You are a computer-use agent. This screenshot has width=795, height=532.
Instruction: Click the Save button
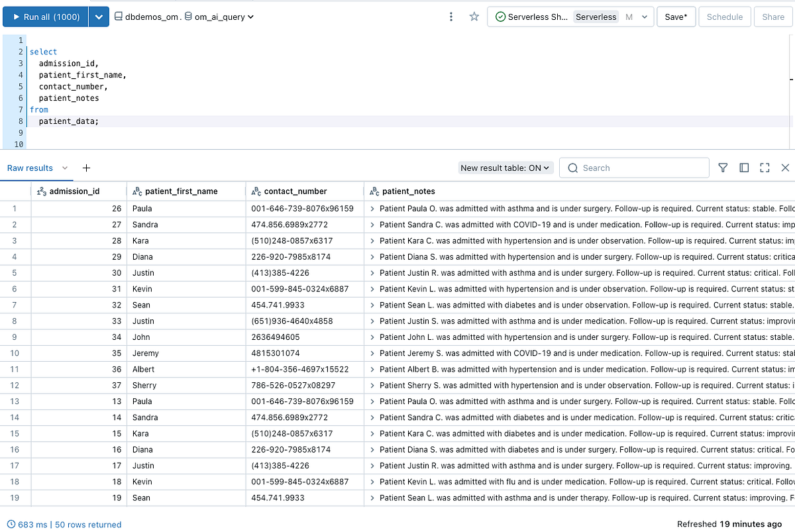pos(676,17)
